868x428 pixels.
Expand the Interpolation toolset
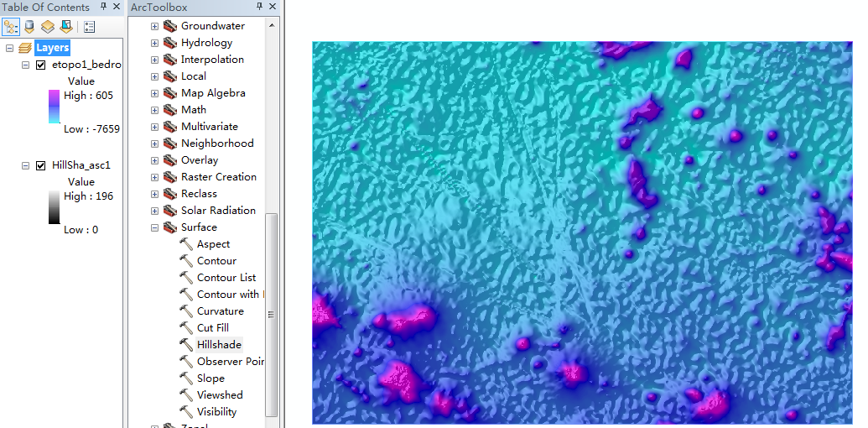[x=154, y=60]
